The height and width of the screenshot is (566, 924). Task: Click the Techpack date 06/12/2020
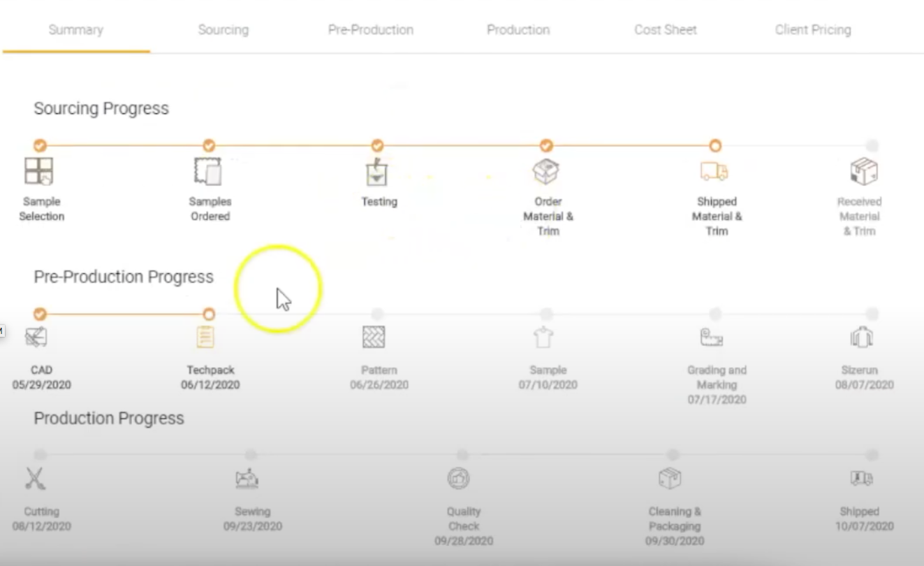pos(210,385)
